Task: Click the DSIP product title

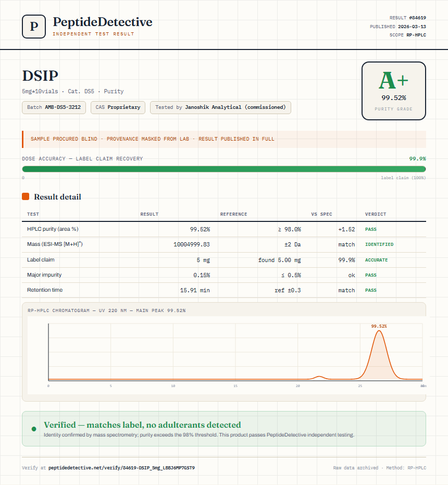Action: tap(40, 76)
